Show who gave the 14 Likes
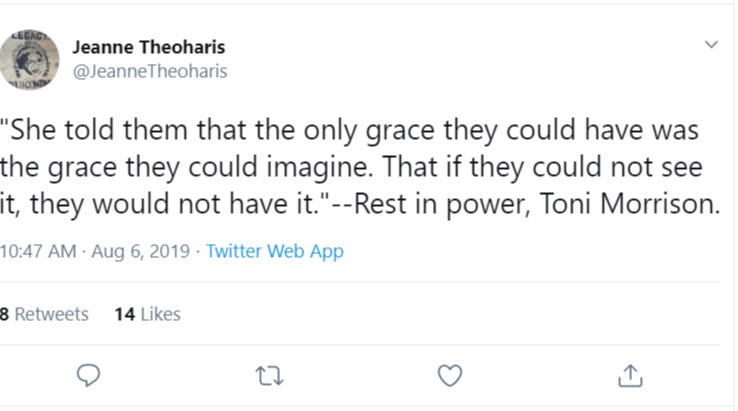Screen dimensions: 738x411 [x=147, y=314]
